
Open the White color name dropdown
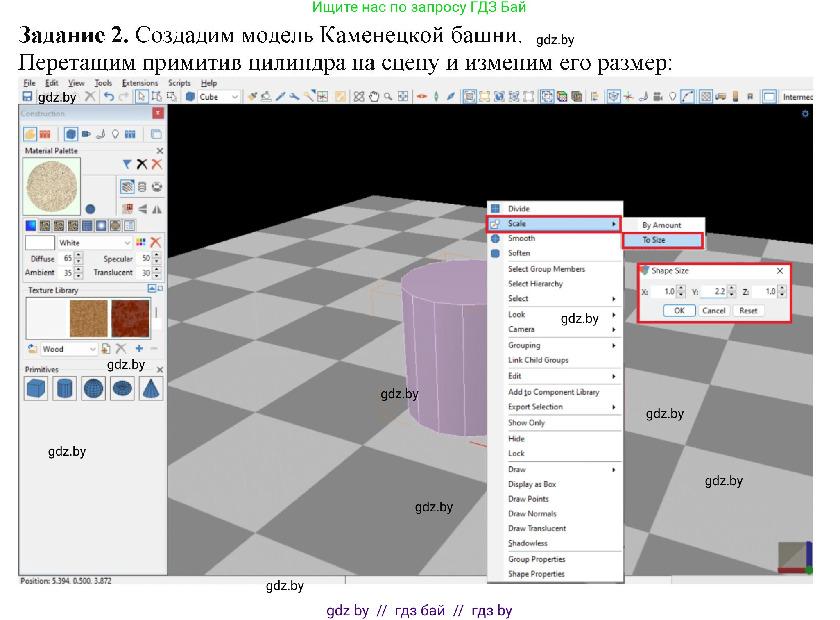tap(127, 243)
